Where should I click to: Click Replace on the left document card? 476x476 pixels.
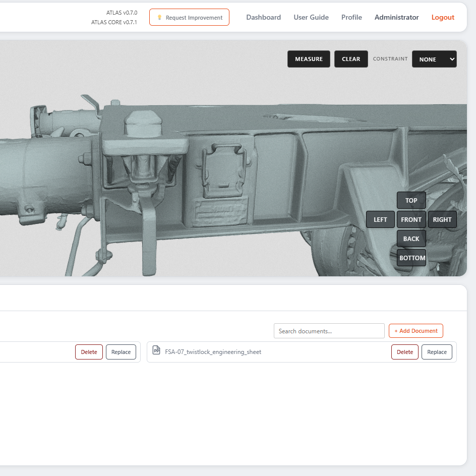coord(121,352)
